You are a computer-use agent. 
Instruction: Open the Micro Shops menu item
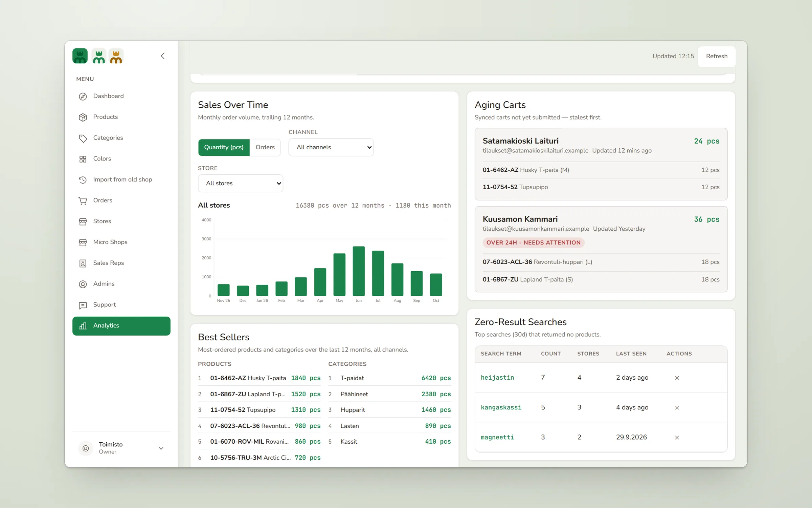click(121, 242)
